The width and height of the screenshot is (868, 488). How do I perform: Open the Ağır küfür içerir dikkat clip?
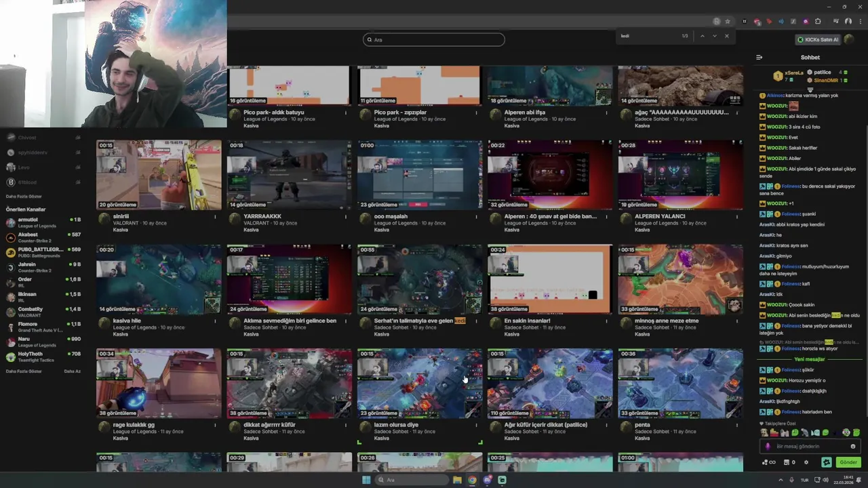[549, 384]
